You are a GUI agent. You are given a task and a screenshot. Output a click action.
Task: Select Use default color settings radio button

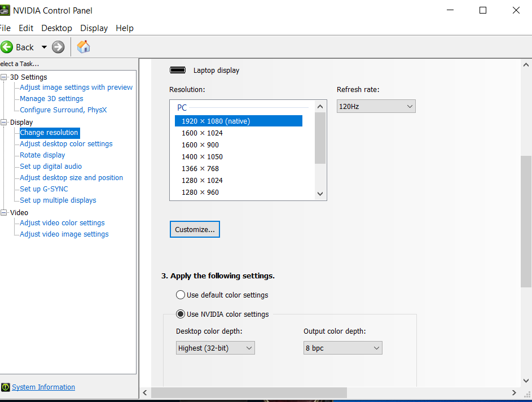click(x=181, y=295)
